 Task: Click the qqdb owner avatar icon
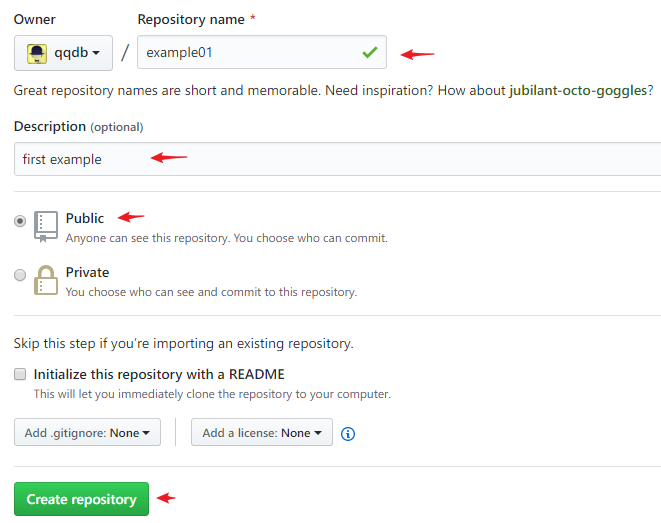click(x=37, y=54)
